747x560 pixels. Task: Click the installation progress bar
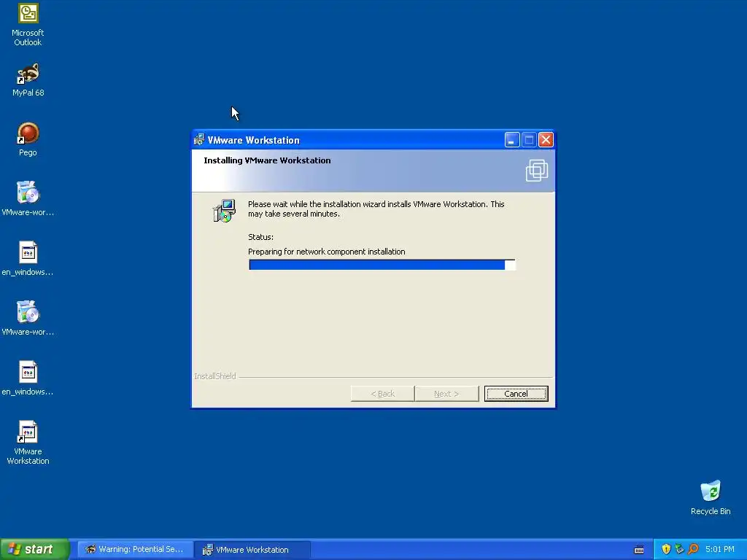(x=382, y=265)
